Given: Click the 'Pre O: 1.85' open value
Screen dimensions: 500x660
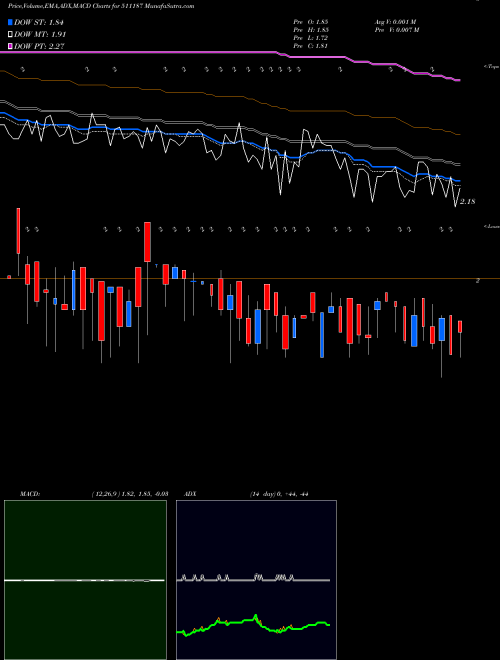Looking at the screenshot, I should click(311, 21).
